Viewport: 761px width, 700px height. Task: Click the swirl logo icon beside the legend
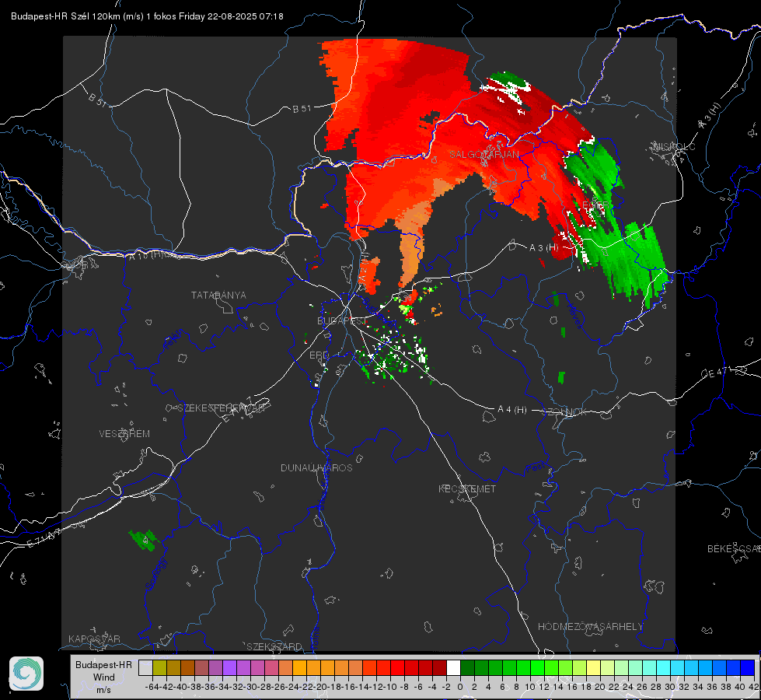(x=26, y=674)
